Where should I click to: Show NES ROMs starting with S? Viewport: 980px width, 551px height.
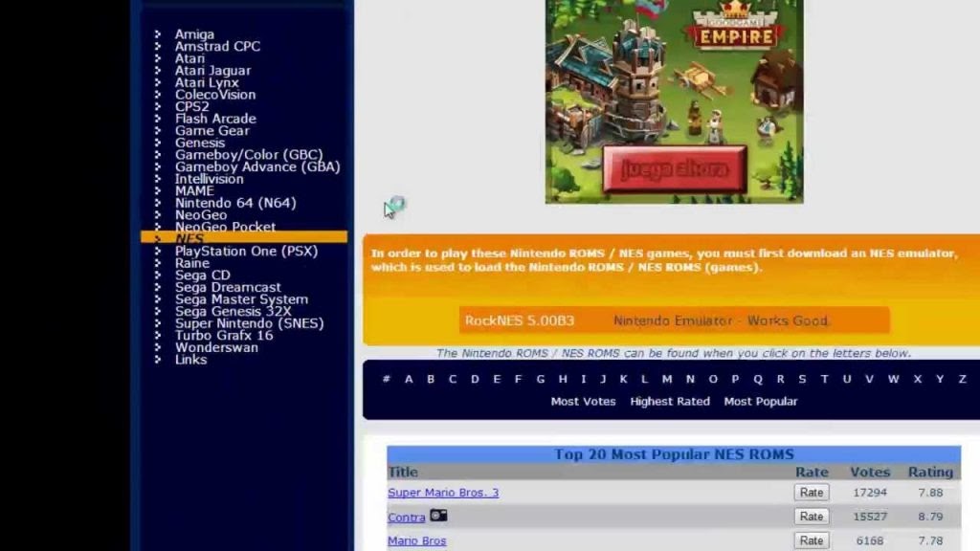(802, 379)
